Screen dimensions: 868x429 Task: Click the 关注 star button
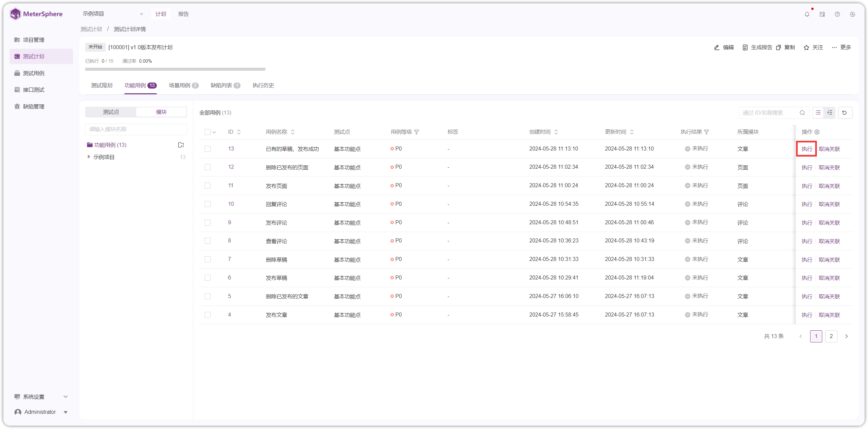(x=813, y=47)
